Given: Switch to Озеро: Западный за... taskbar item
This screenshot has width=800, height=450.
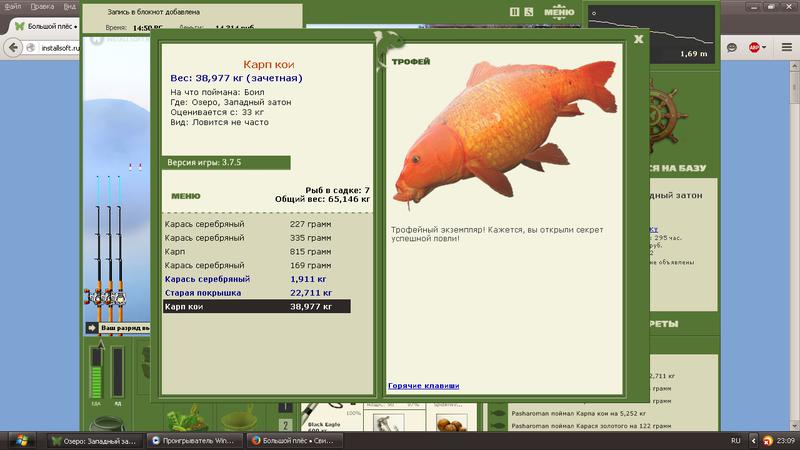Looking at the screenshot, I should point(95,441).
